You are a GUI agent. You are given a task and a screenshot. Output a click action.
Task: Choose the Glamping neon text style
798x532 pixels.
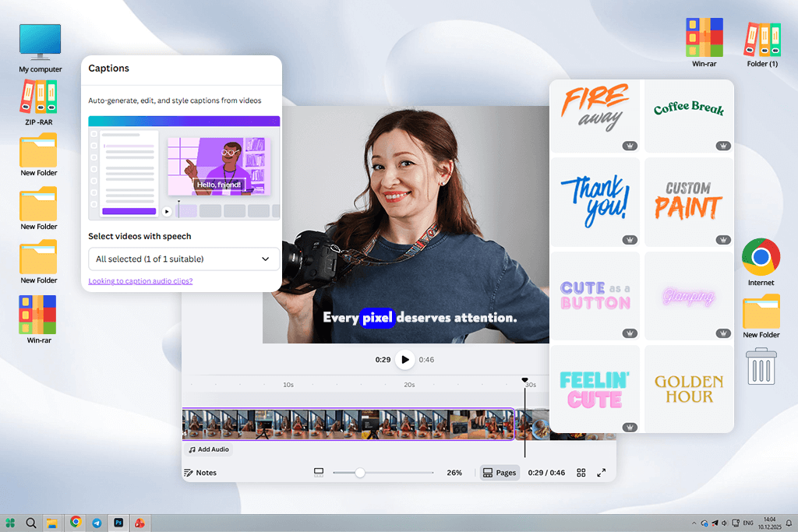[x=689, y=295]
